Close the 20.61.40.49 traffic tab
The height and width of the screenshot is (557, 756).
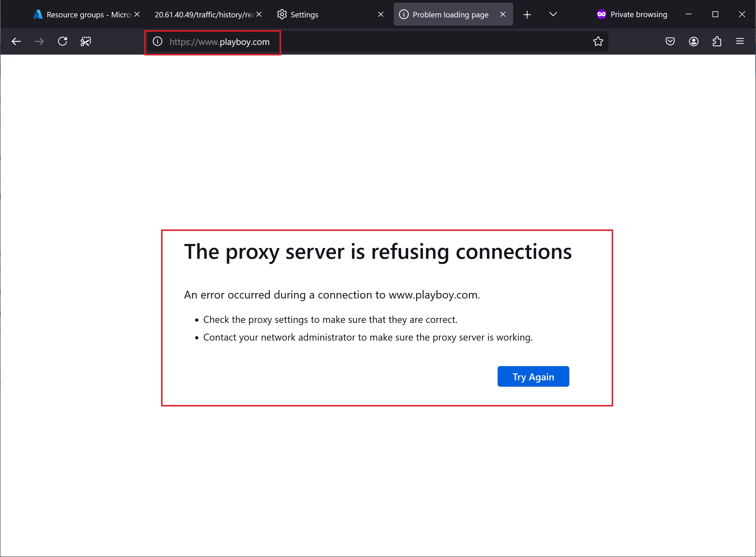pyautogui.click(x=259, y=15)
